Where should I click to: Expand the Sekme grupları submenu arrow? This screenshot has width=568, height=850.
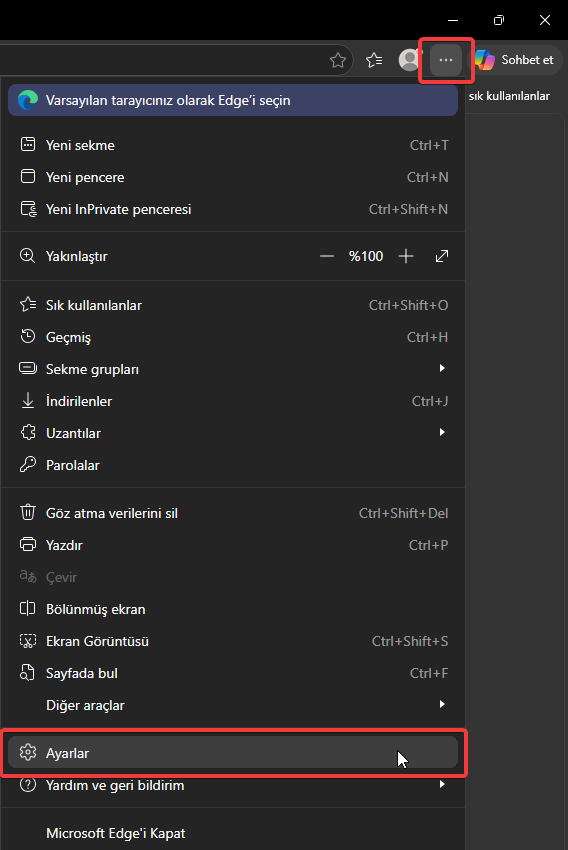[442, 369]
